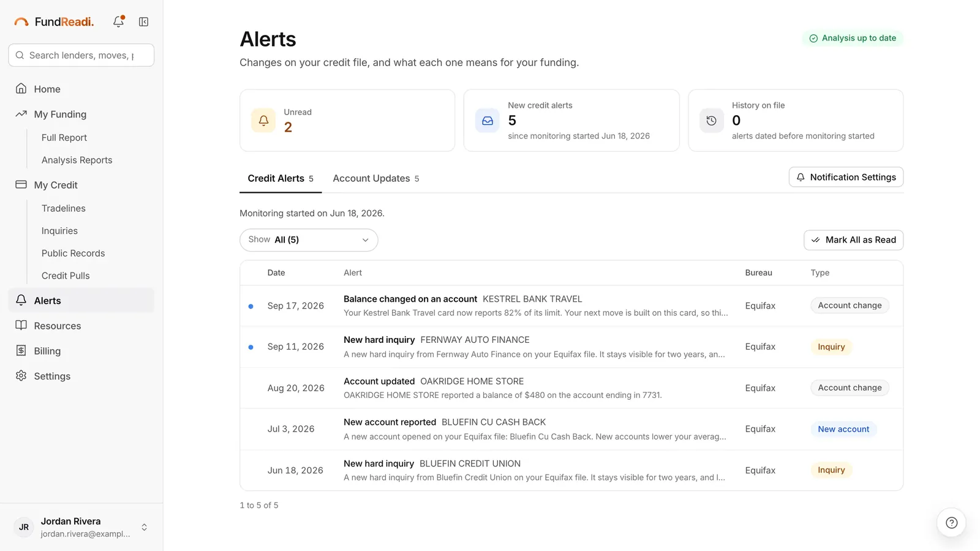Click the Bureau column header

pyautogui.click(x=758, y=273)
